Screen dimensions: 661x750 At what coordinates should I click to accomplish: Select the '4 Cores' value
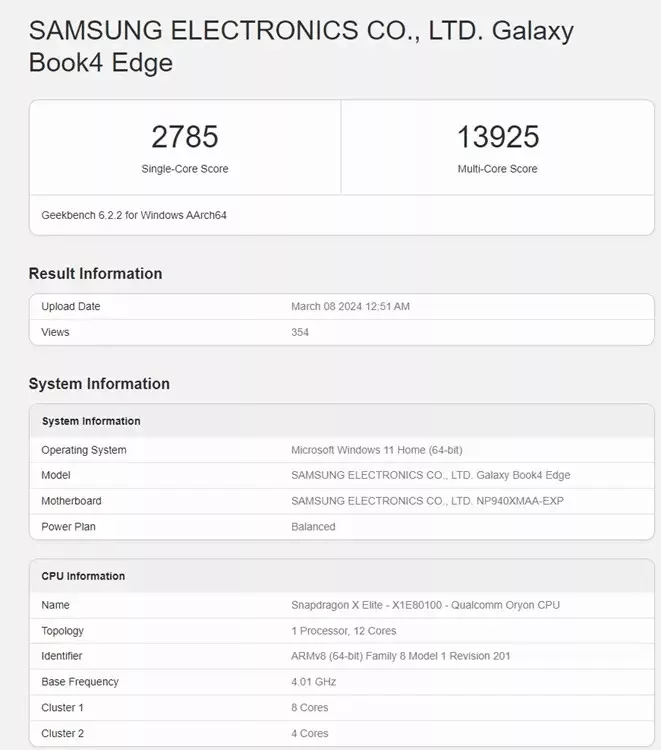309,734
